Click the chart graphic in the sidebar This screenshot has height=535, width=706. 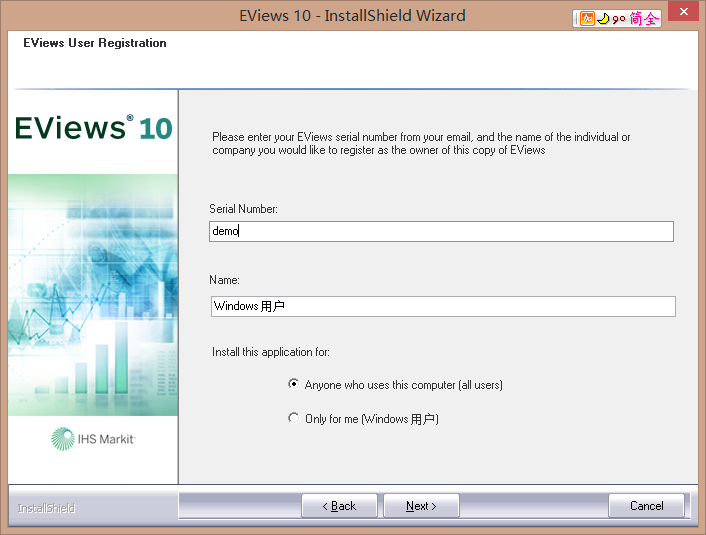click(x=93, y=300)
